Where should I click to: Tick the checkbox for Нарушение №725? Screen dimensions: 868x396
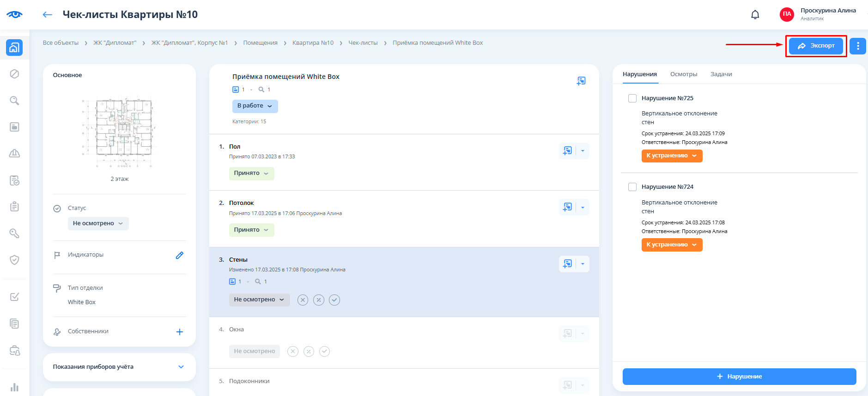coord(632,98)
